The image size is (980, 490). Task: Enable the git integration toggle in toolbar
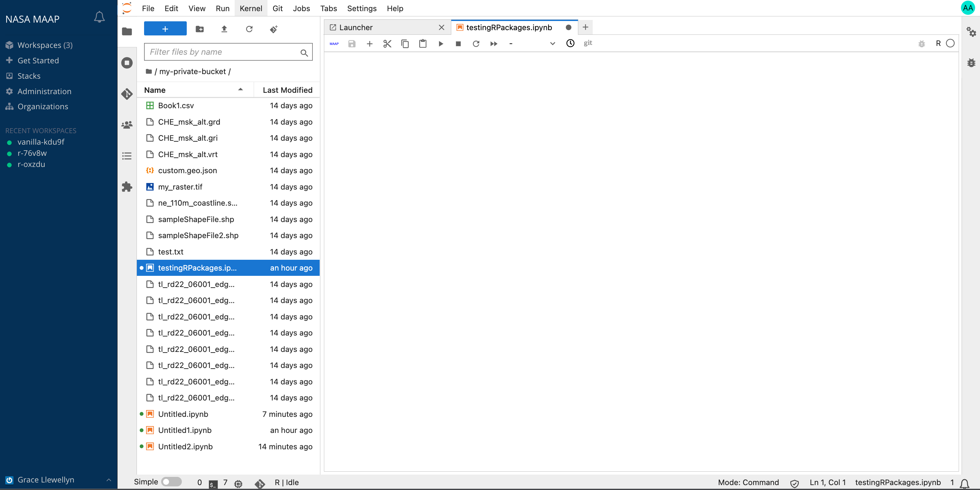(x=588, y=43)
